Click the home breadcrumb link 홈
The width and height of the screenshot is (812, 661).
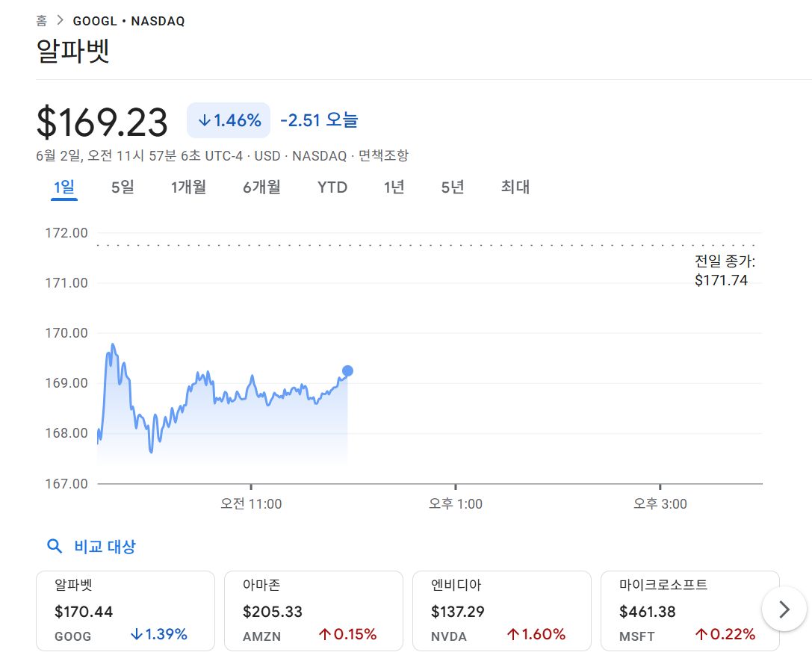click(41, 21)
